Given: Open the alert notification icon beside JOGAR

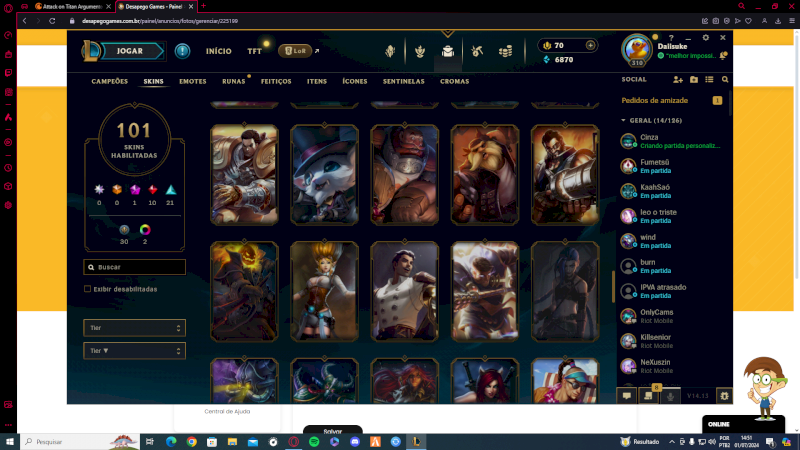Looking at the screenshot, I should pos(182,51).
